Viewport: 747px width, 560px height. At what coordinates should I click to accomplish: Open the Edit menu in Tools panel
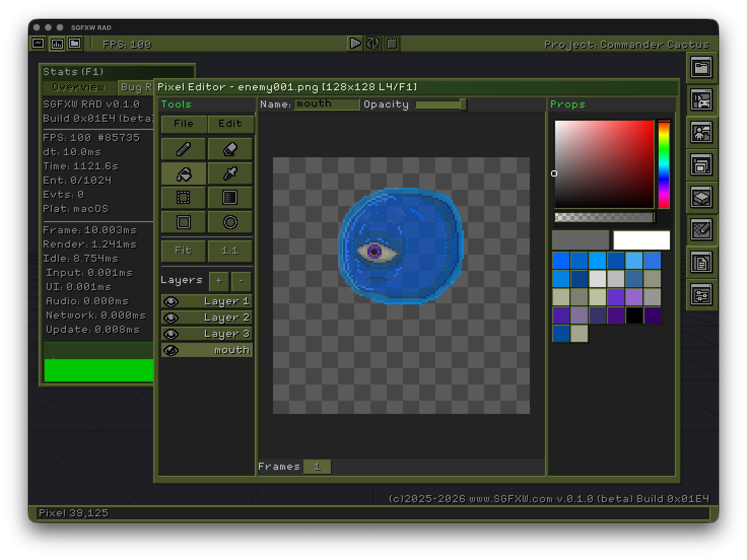coord(230,124)
